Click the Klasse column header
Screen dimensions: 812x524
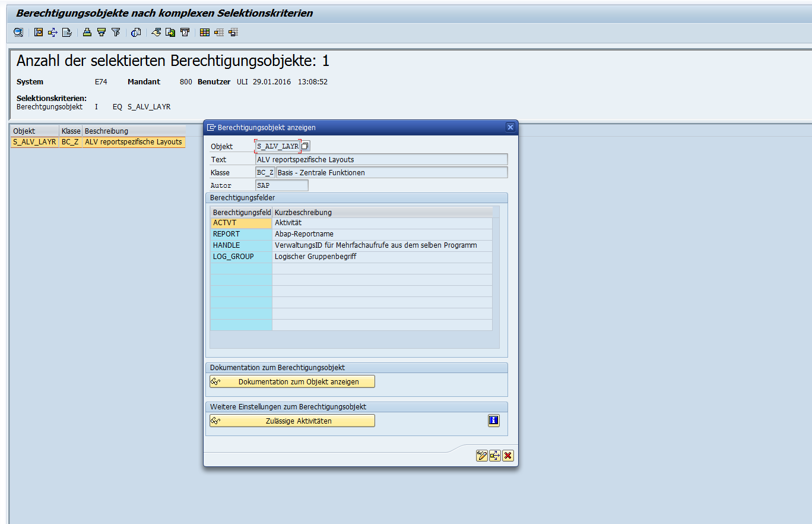tap(71, 131)
